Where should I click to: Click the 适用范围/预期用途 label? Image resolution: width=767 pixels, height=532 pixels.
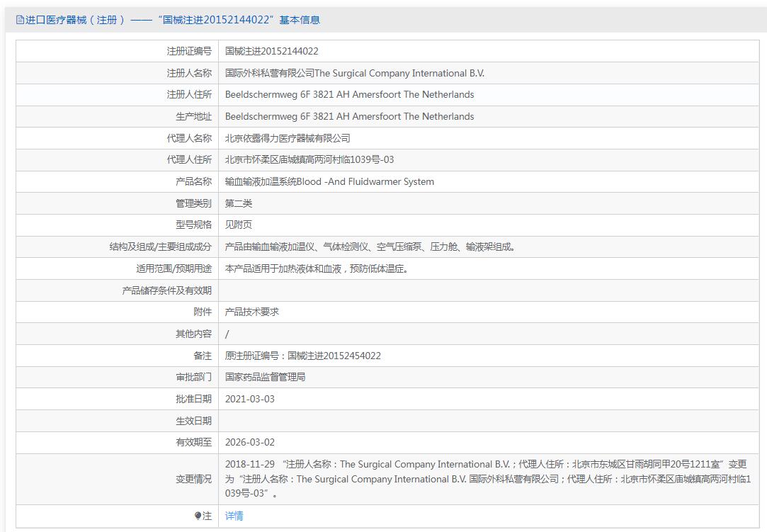click(x=174, y=268)
